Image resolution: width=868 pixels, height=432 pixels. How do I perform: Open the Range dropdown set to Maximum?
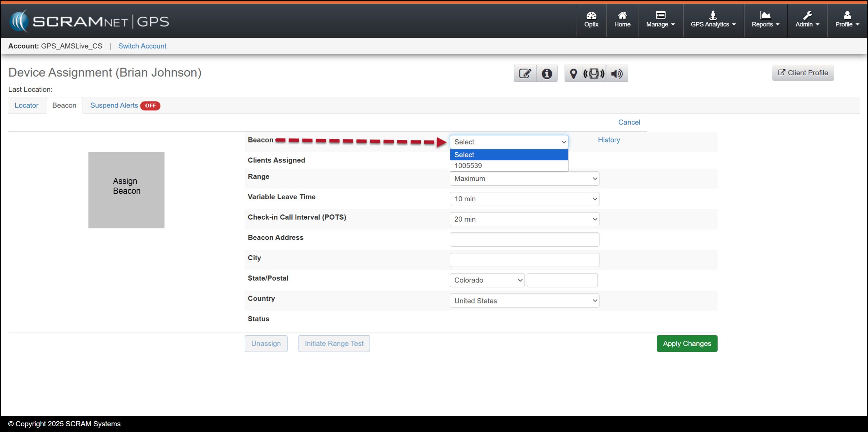pos(524,179)
